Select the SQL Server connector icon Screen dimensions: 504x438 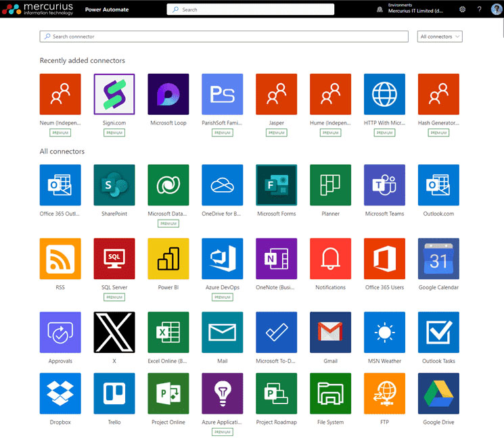click(x=114, y=258)
